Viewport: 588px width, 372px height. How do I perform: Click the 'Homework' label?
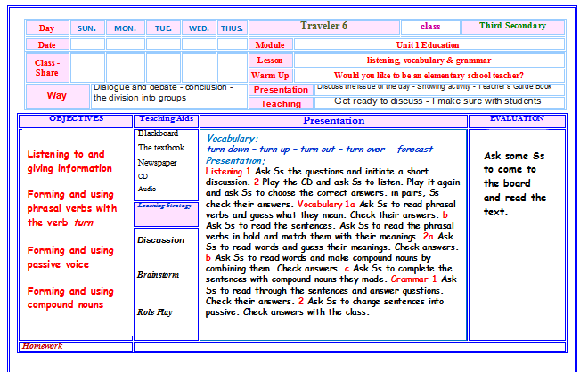(42, 346)
